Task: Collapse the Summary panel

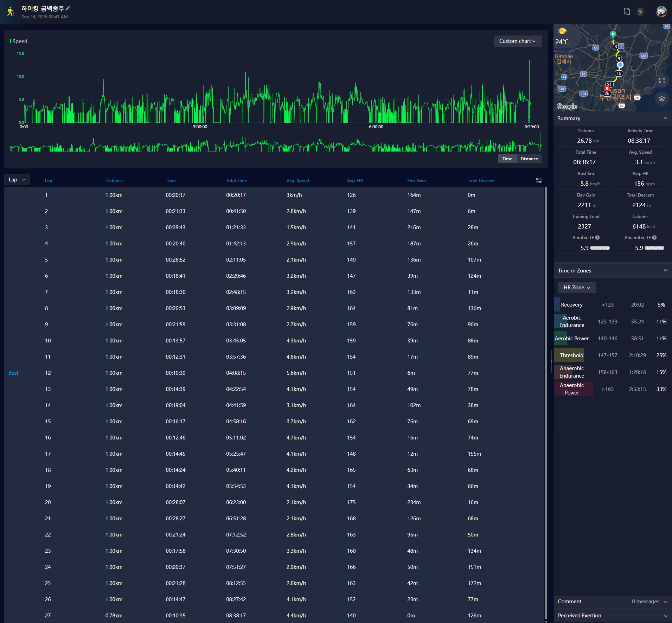Action: [x=665, y=118]
